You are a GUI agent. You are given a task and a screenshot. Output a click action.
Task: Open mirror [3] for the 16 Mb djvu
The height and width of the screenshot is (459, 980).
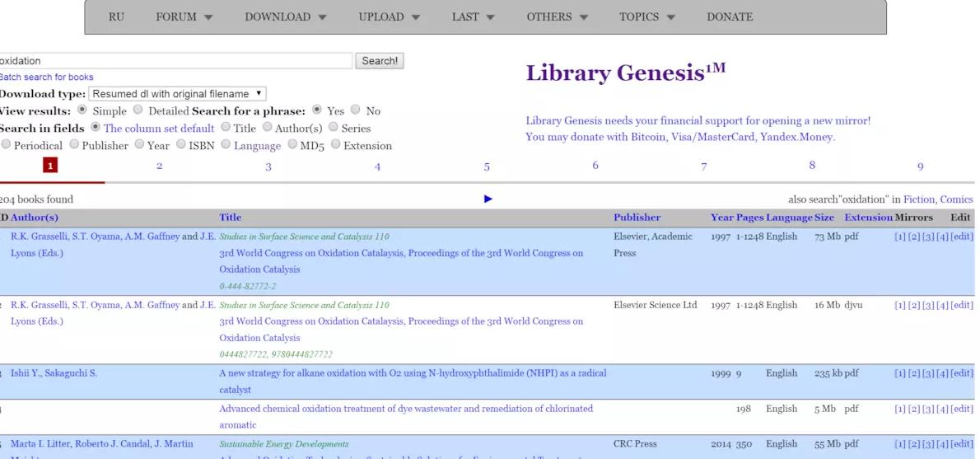pos(927,305)
